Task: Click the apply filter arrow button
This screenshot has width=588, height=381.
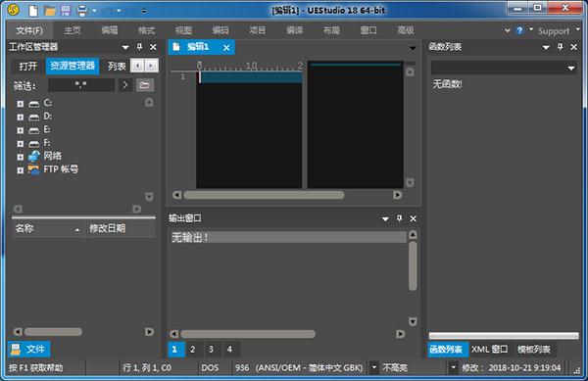Action: (125, 85)
